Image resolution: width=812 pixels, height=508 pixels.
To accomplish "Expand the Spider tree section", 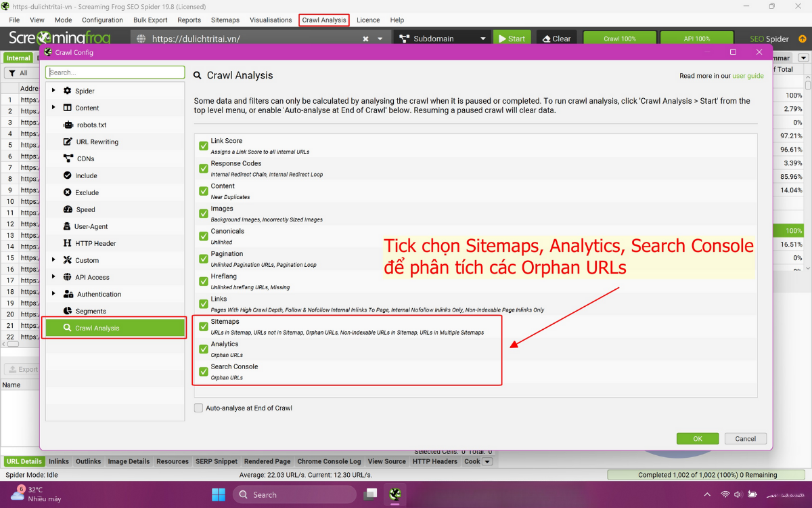I will tap(53, 91).
